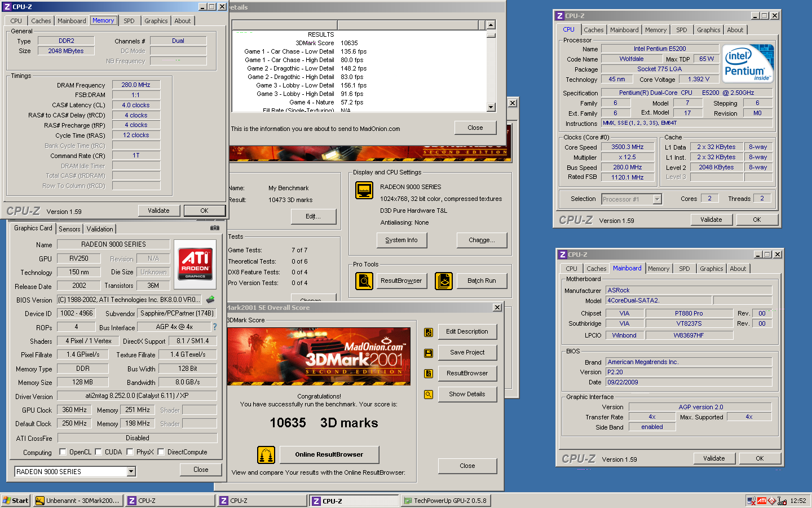The height and width of the screenshot is (508, 812).
Task: Click the Intel Pentium inside logo
Action: click(748, 63)
